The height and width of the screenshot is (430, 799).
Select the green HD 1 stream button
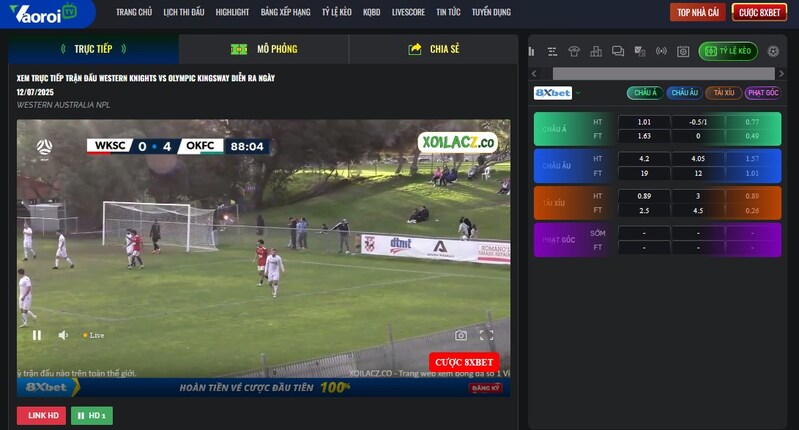(92, 416)
